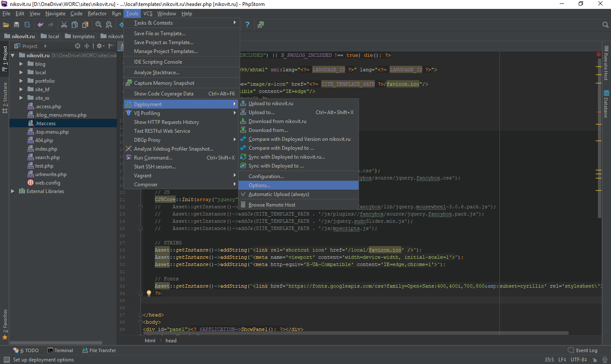Open the Database tool window
This screenshot has width=611, height=364.
point(606,104)
